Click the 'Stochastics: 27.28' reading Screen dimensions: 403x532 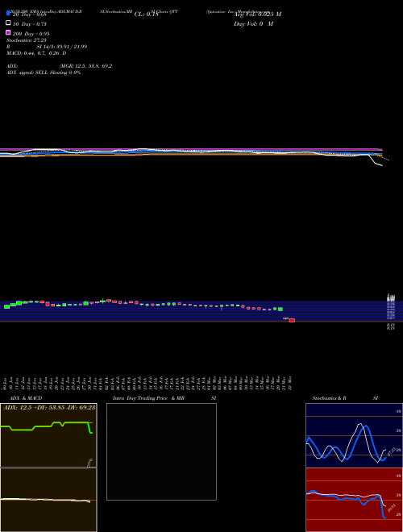click(27, 40)
